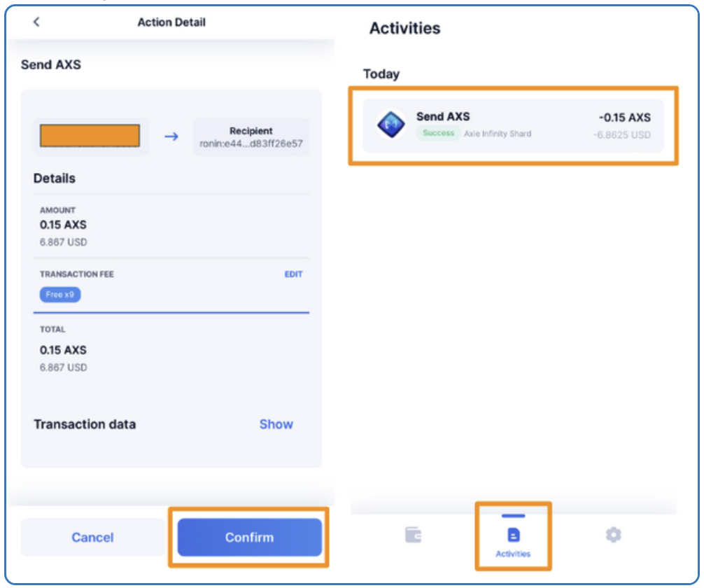
Task: Click the Activities page heading
Action: 405,28
